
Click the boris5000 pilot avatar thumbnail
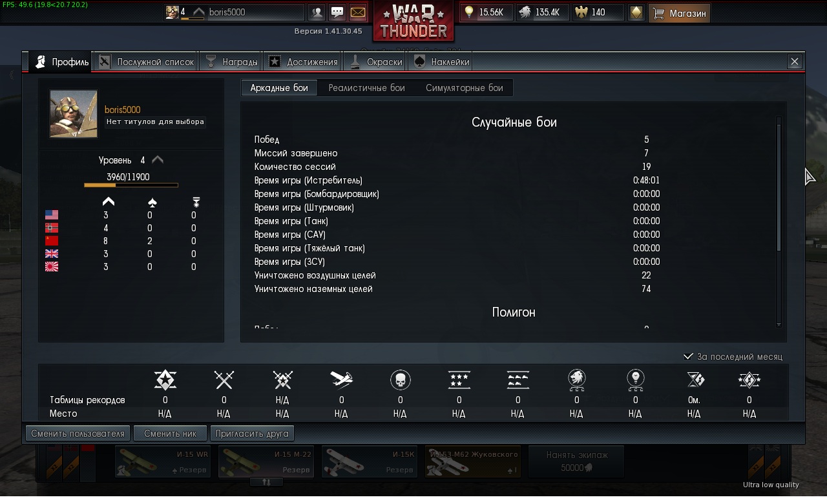click(x=74, y=114)
